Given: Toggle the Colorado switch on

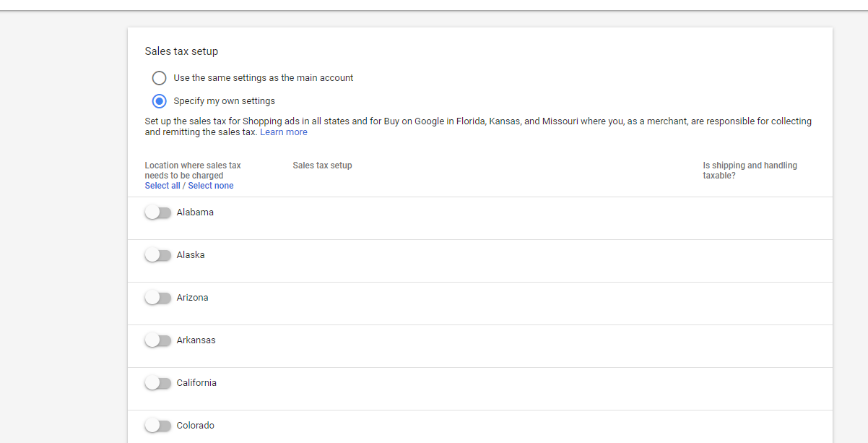Looking at the screenshot, I should (x=157, y=426).
